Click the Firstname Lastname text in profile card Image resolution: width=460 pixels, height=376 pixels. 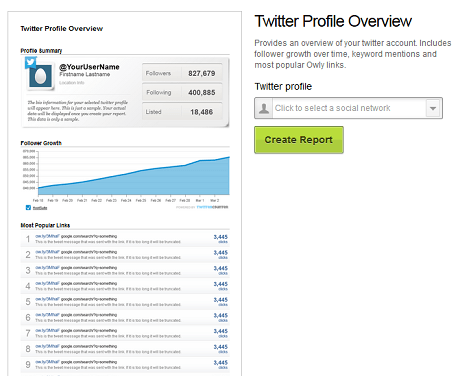[85, 74]
